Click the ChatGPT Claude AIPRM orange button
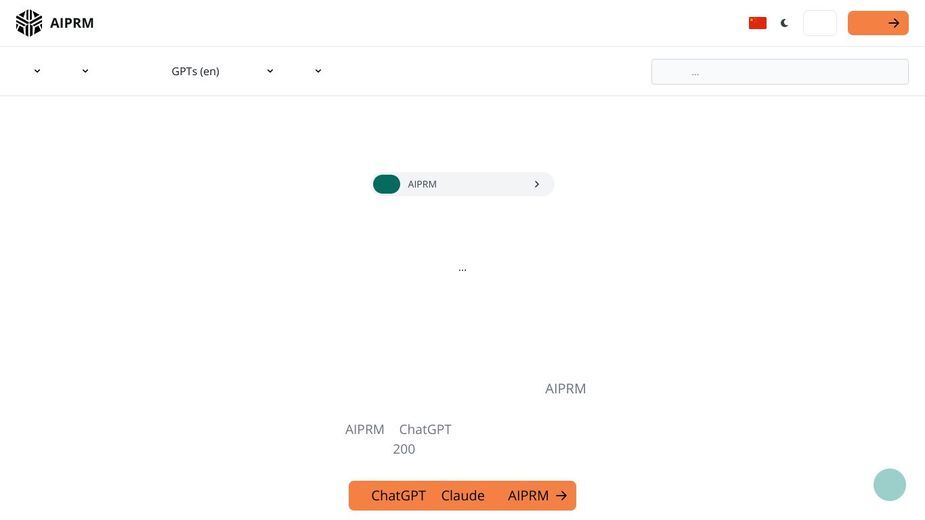The image size is (925, 520). [462, 495]
